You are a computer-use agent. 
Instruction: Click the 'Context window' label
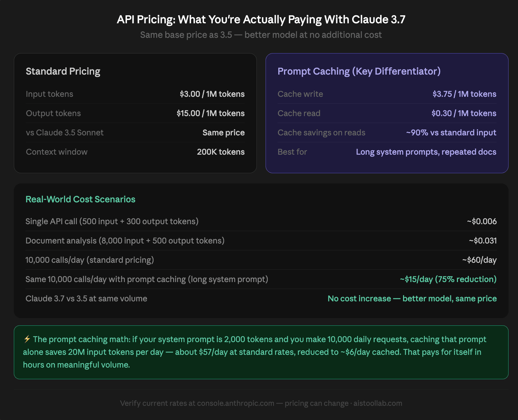pyautogui.click(x=57, y=152)
